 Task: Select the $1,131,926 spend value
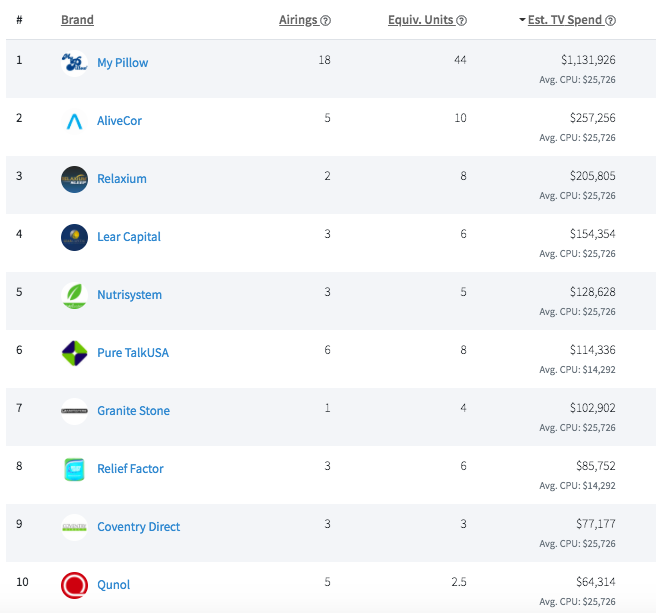coord(588,60)
